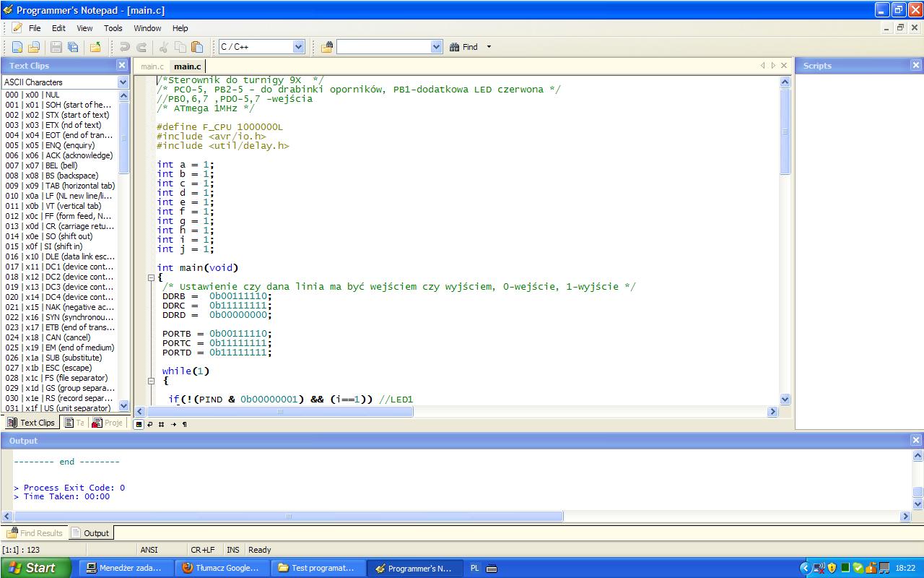Screen dimensions: 924x578
Task: Switch to the Find Results tab
Action: click(x=35, y=532)
